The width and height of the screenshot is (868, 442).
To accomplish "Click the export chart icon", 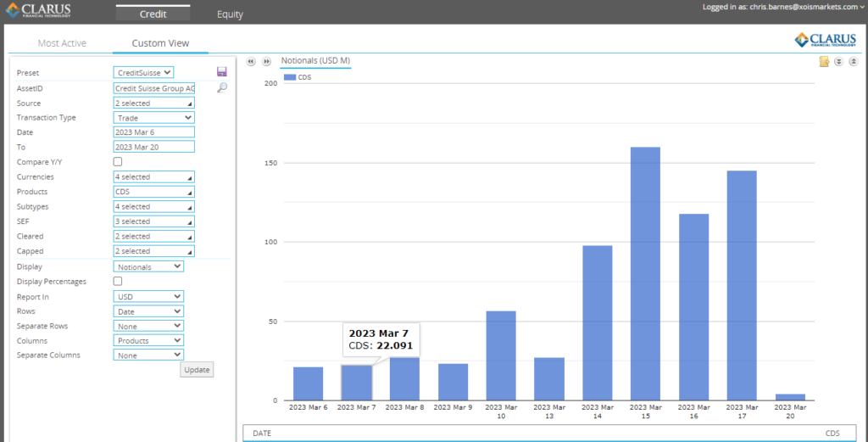I will [x=824, y=61].
